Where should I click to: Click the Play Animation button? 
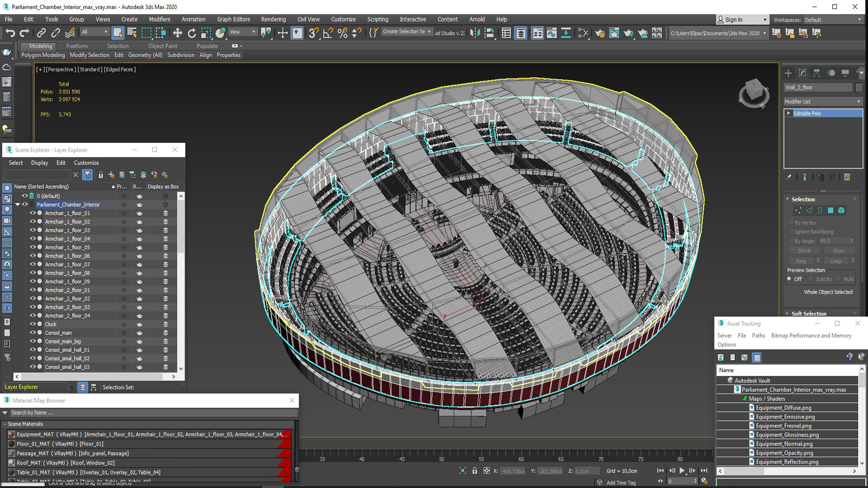[x=682, y=471]
